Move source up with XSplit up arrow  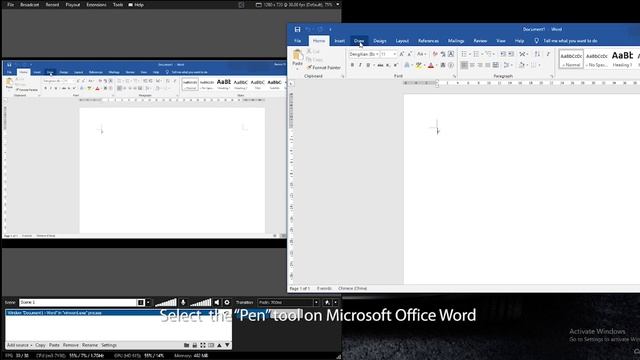click(x=219, y=345)
